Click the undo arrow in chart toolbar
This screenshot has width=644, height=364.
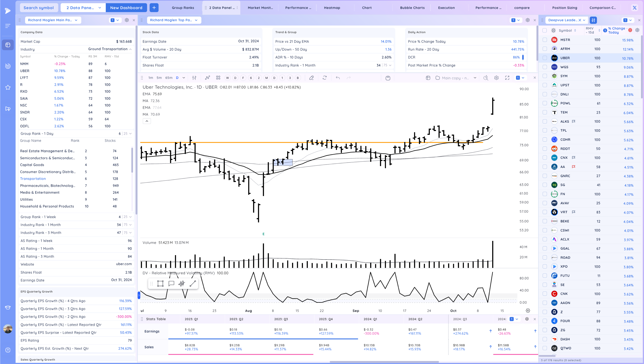[338, 78]
